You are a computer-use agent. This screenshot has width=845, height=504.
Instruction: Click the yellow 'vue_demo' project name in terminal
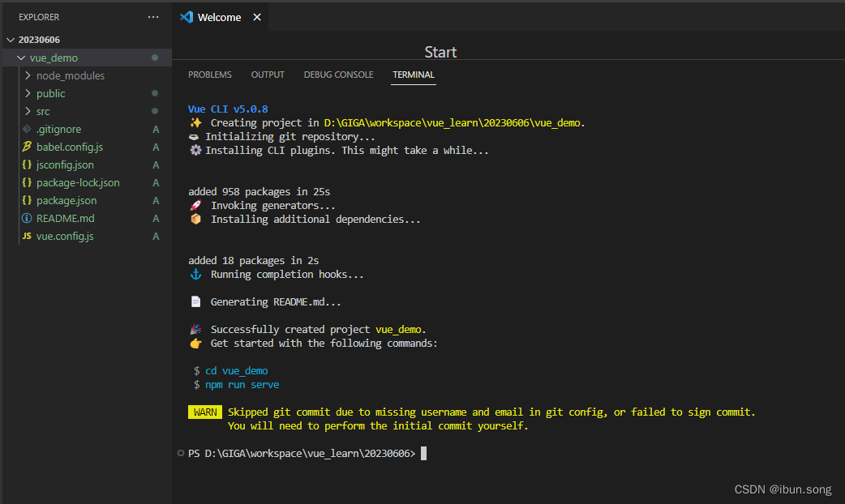399,330
